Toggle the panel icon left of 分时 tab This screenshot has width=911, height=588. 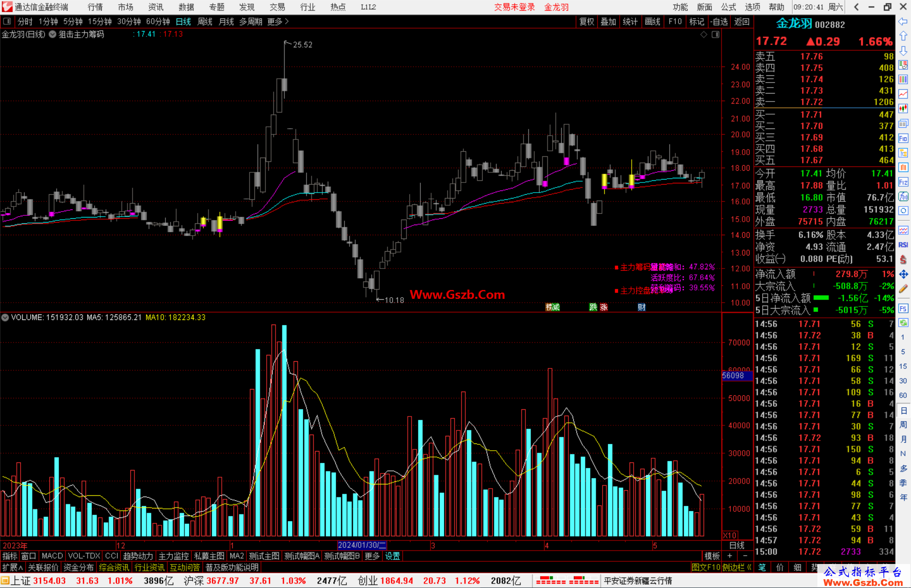click(x=7, y=21)
